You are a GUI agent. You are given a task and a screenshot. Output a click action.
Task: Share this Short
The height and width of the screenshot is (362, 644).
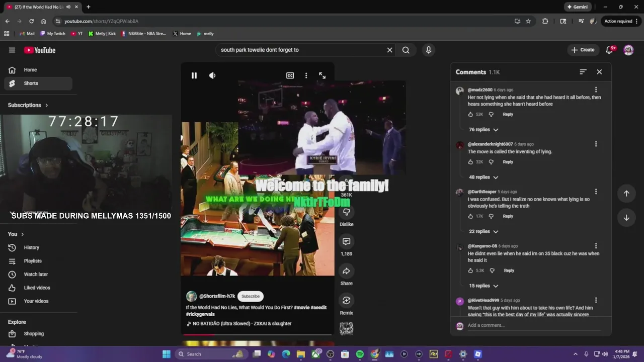click(x=346, y=271)
